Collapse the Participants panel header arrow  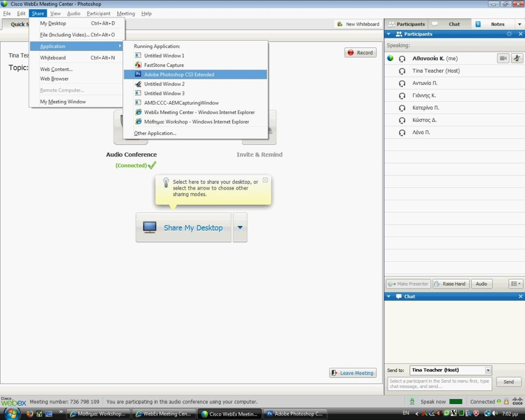389,34
